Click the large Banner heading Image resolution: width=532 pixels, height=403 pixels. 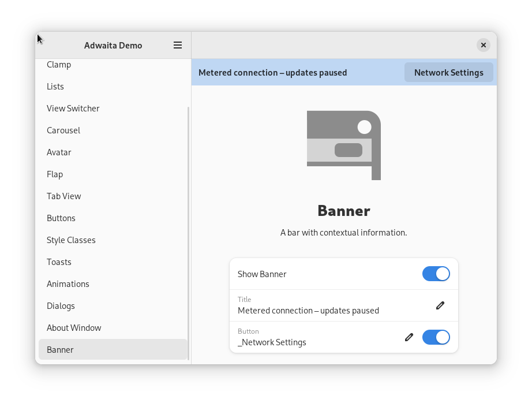[344, 211]
